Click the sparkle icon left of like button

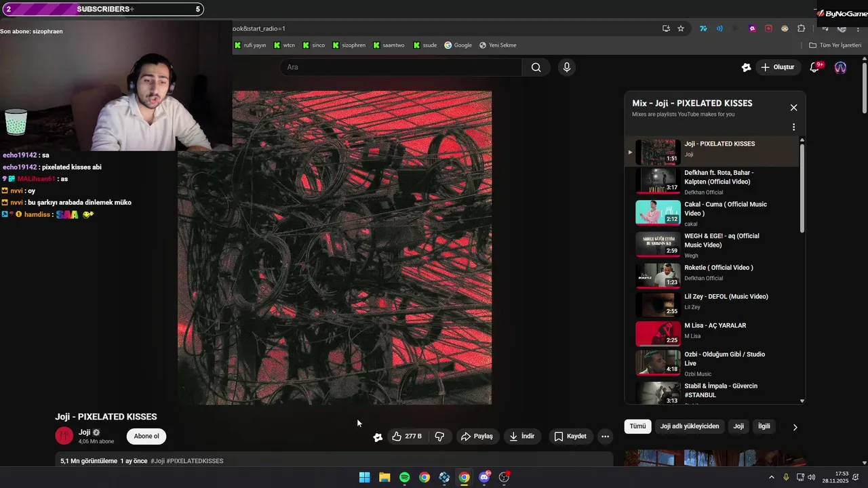point(378,437)
